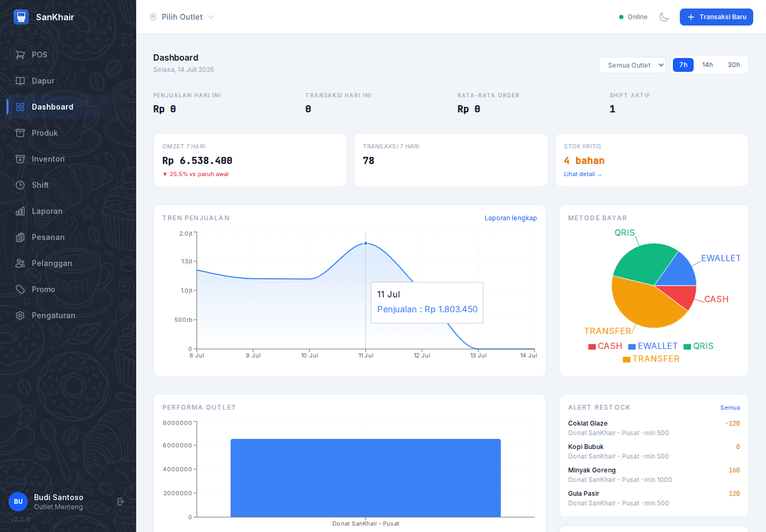Click the logout icon beside Budi Santoso
This screenshot has height=532, width=766.
[121, 502]
